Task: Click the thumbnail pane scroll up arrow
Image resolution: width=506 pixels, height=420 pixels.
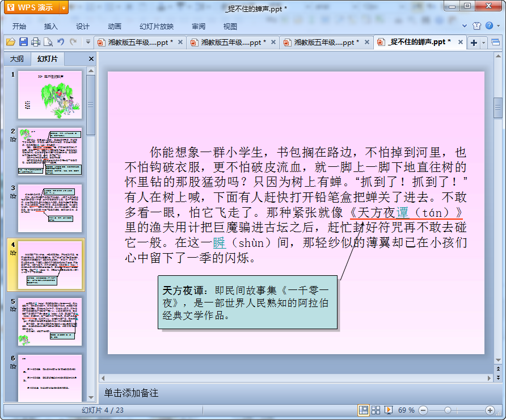Action: 91,70
